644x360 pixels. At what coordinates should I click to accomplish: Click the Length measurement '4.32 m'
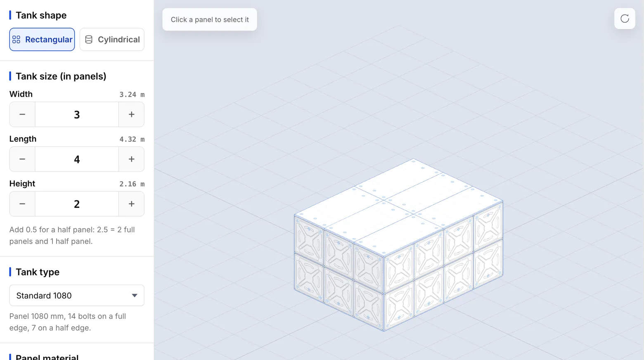pos(132,139)
